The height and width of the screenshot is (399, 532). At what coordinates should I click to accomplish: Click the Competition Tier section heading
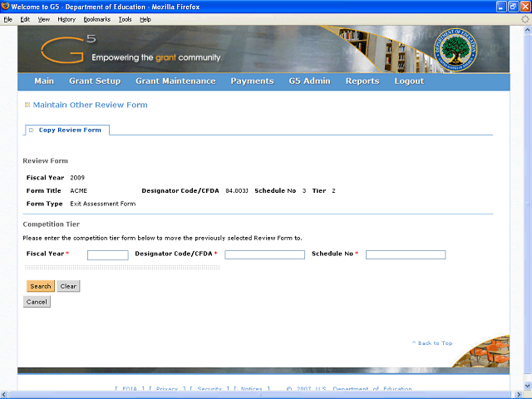pyautogui.click(x=52, y=224)
